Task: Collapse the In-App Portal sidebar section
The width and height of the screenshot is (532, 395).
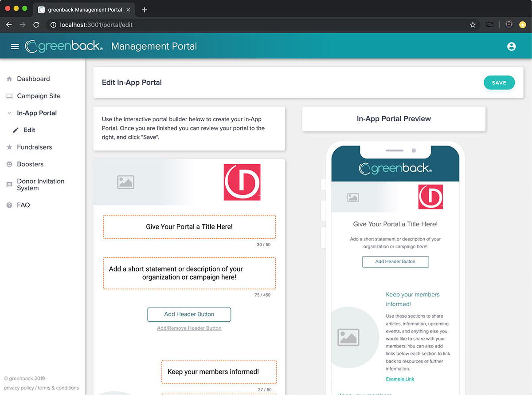Action: pos(9,113)
